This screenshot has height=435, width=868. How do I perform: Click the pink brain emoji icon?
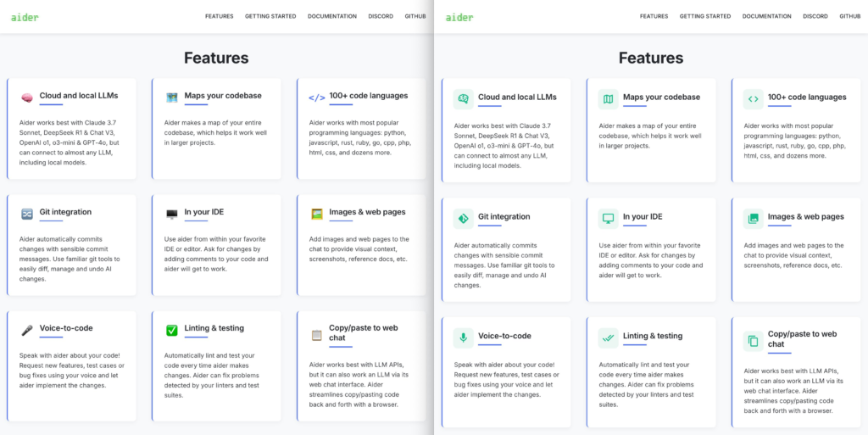[x=26, y=98]
